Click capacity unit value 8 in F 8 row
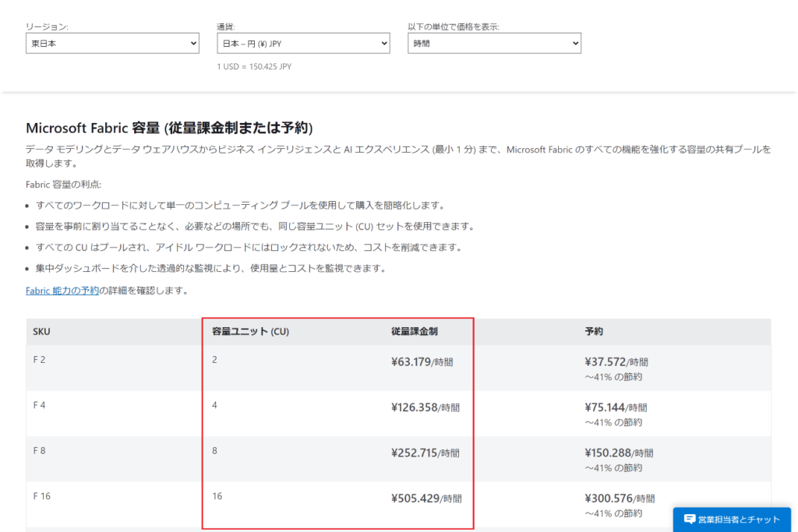 [215, 451]
